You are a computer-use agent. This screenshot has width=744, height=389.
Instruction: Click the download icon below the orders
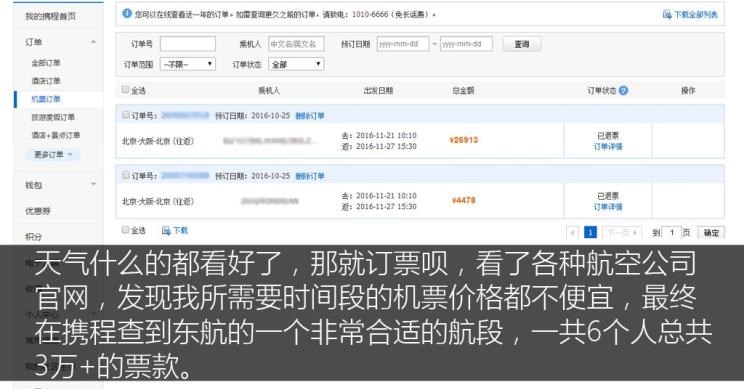166,231
